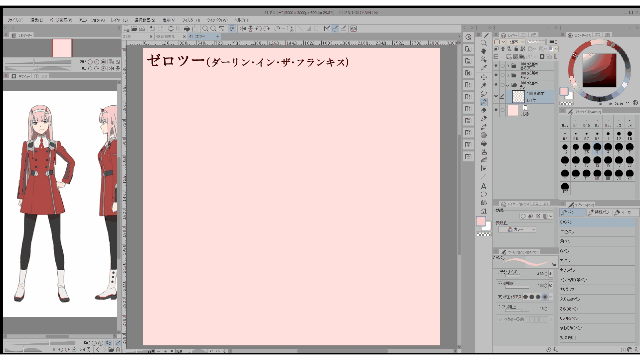Viewport: 640px width, 360px height.
Task: Click the last icon on the command bar
Action: pyautogui.click(x=353, y=29)
